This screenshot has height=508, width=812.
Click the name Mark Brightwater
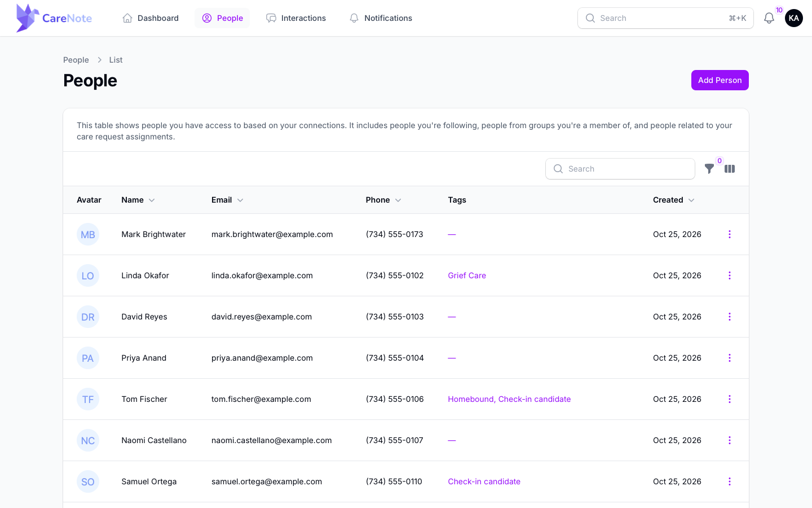click(x=153, y=234)
